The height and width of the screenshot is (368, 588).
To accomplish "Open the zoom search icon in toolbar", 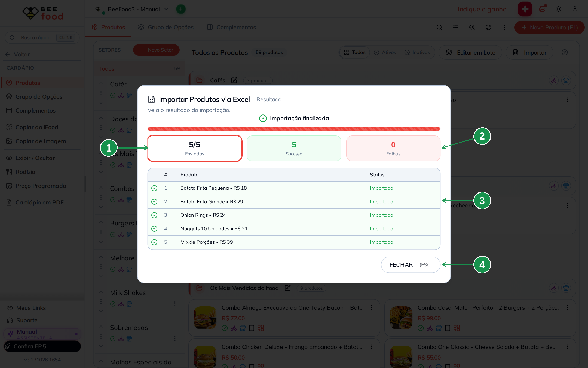I will point(472,27).
